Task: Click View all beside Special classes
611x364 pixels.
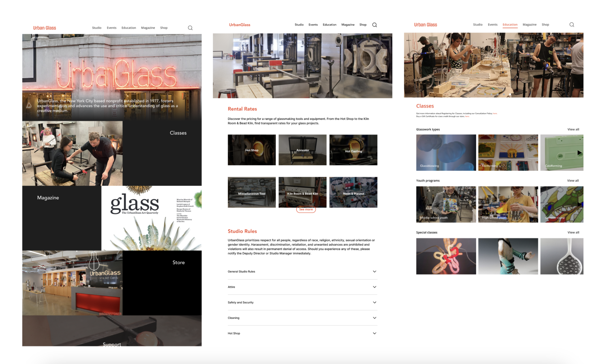Action: pyautogui.click(x=573, y=232)
